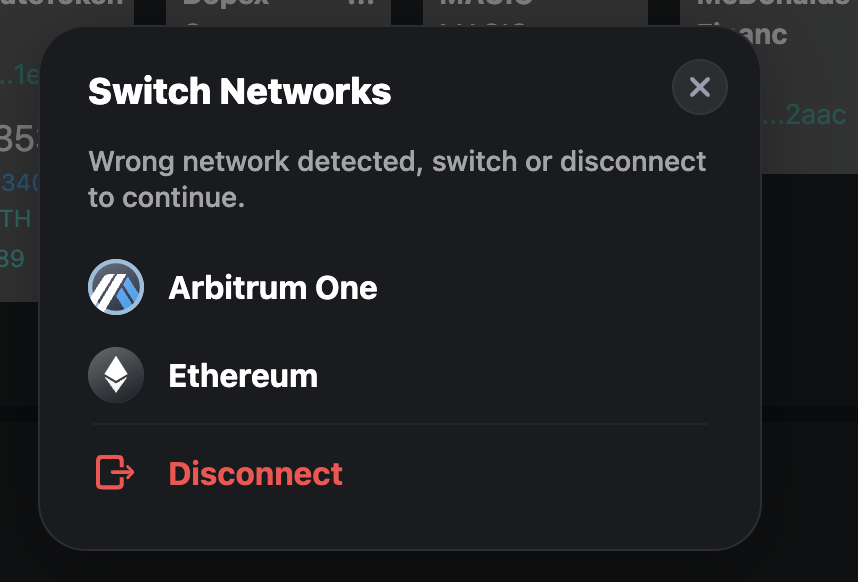Click the blue 340 number on the left card
This screenshot has height=582, width=858.
point(20,183)
